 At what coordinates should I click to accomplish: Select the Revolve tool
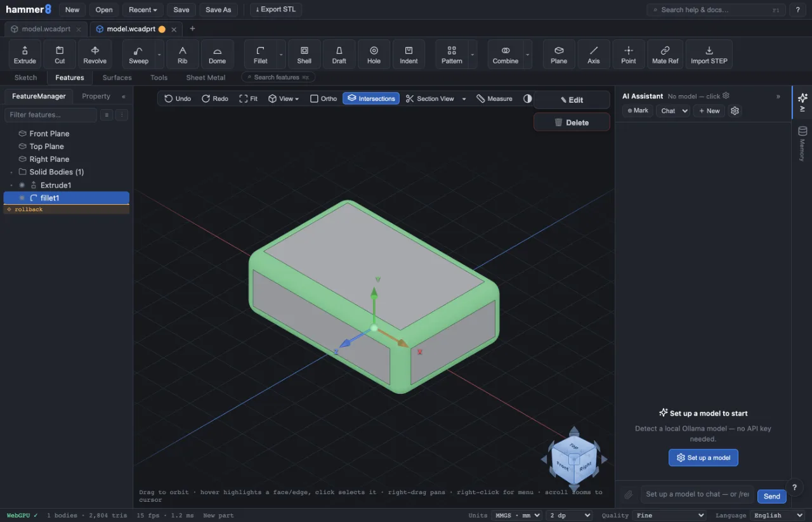[x=95, y=55]
